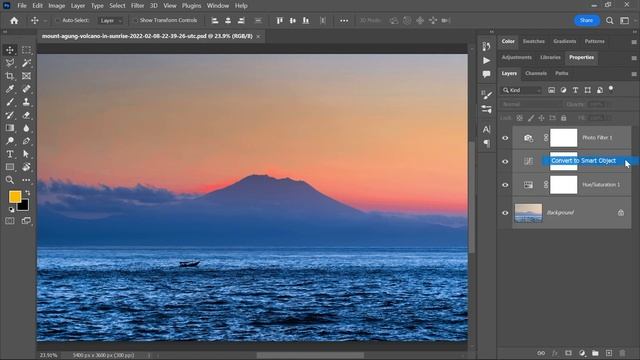The height and width of the screenshot is (360, 640).
Task: Hide the Hue/Saturation 1 layer
Action: pos(505,185)
